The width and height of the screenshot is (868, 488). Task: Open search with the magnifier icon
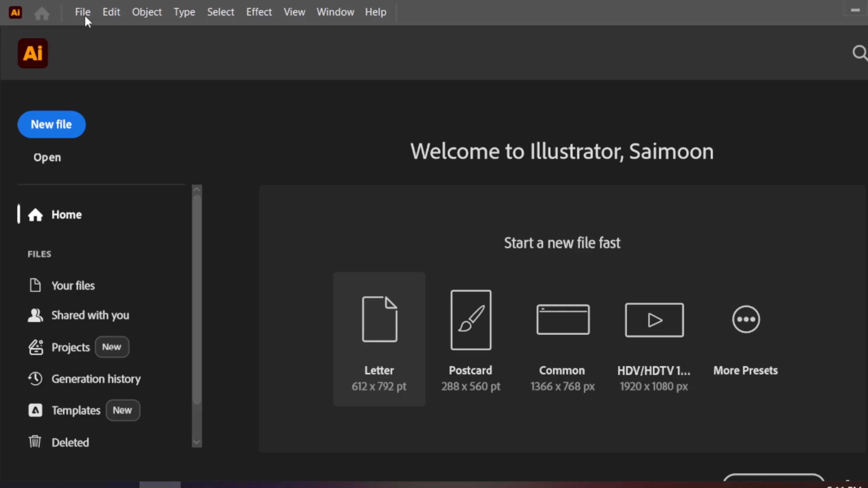[x=860, y=53]
